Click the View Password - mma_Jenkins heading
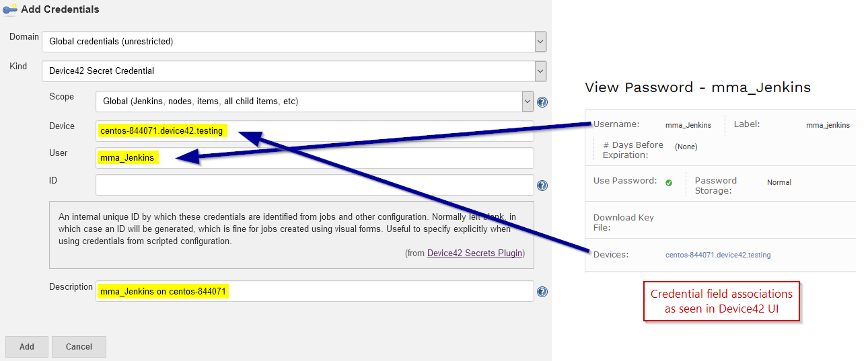Viewport: 868px width, 361px height. pyautogui.click(x=698, y=87)
